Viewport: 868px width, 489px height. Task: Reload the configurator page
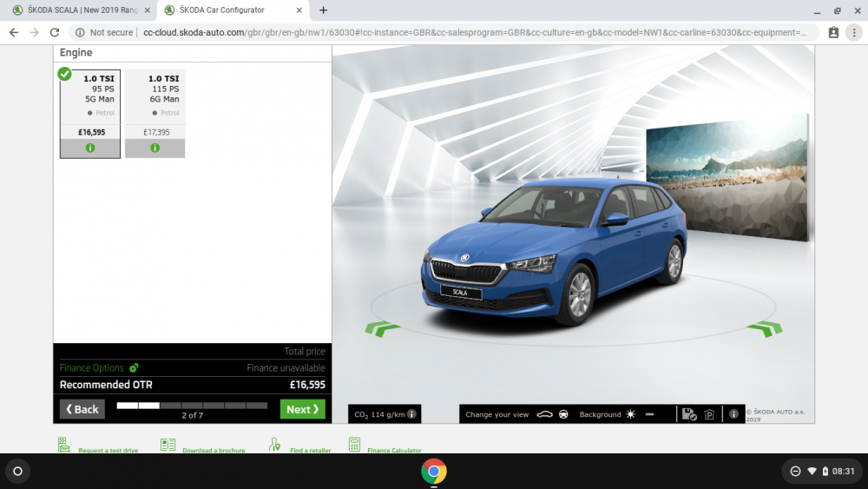54,33
